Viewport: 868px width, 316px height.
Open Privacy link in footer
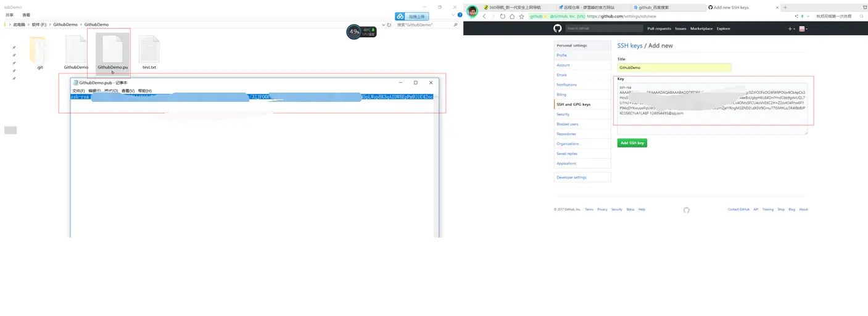[x=602, y=209]
